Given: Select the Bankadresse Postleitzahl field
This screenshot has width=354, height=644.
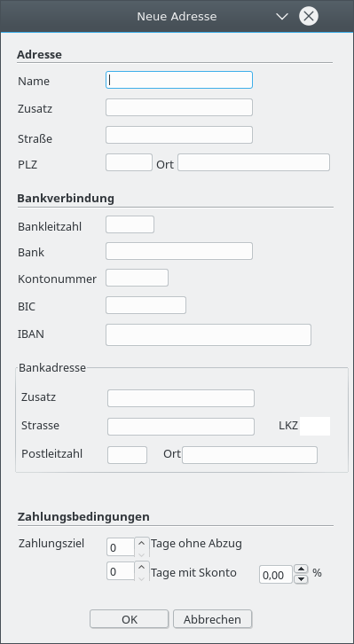Looking at the screenshot, I should (127, 455).
